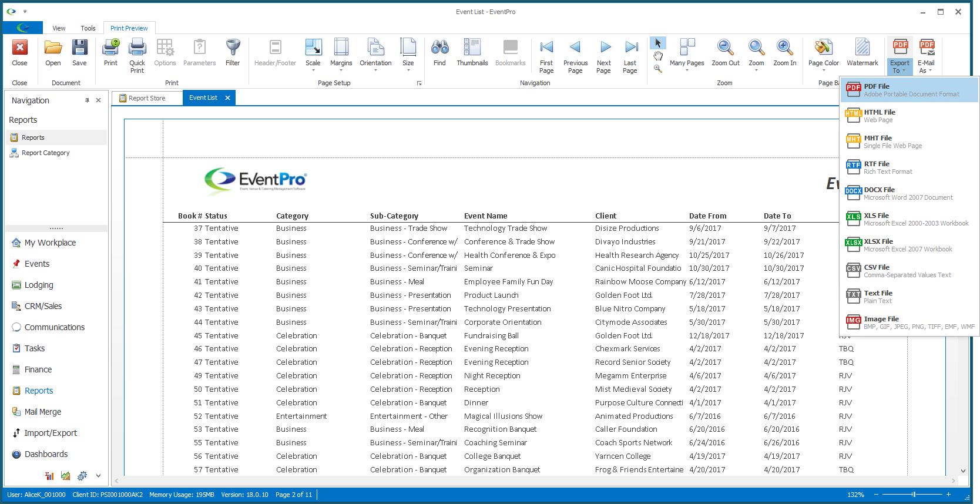Click Zoom In icon
This screenshot has height=504, width=980.
784,48
